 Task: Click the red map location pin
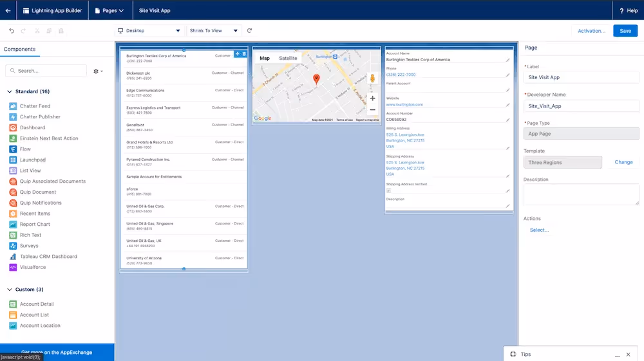[316, 79]
